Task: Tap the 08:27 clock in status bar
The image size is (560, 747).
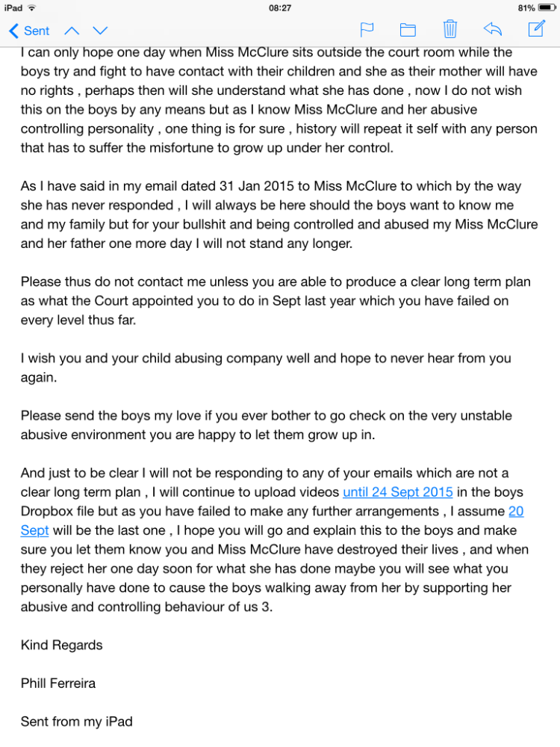Action: 279,7
